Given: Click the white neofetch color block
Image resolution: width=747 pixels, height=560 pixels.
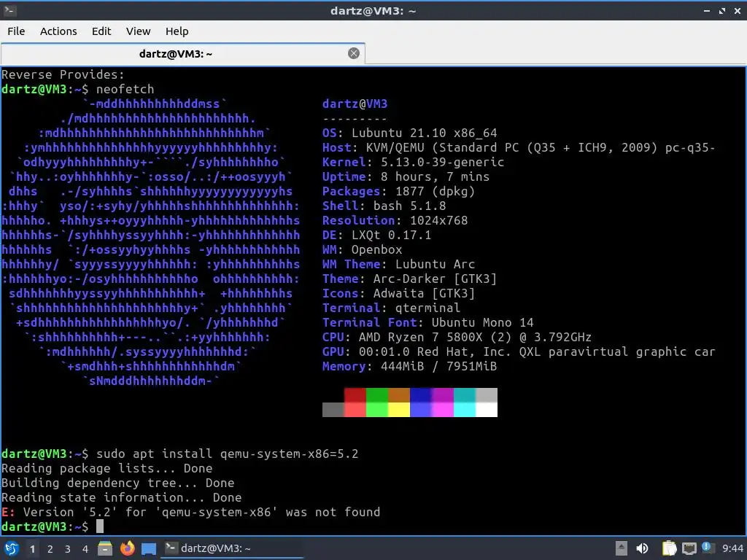Looking at the screenshot, I should coord(487,410).
